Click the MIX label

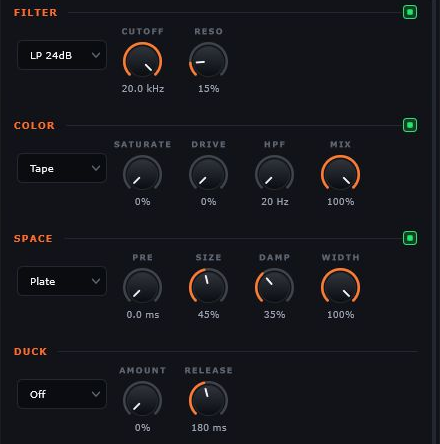340,144
